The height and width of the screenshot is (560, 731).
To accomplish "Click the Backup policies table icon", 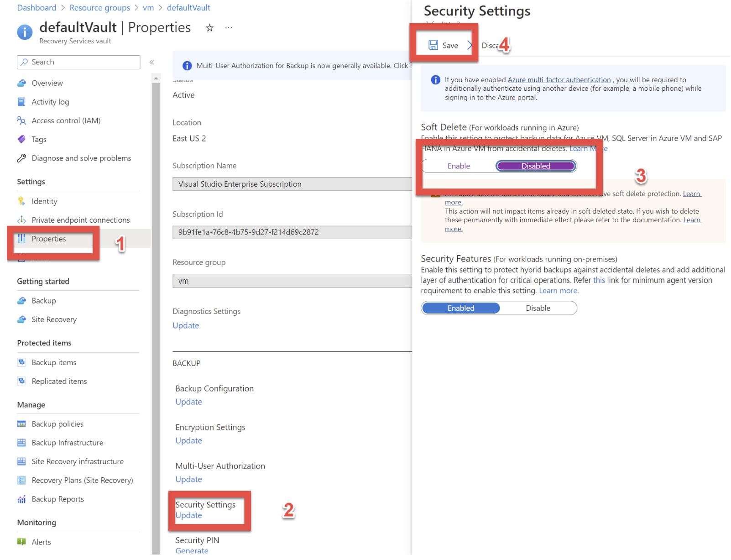I will (x=21, y=424).
